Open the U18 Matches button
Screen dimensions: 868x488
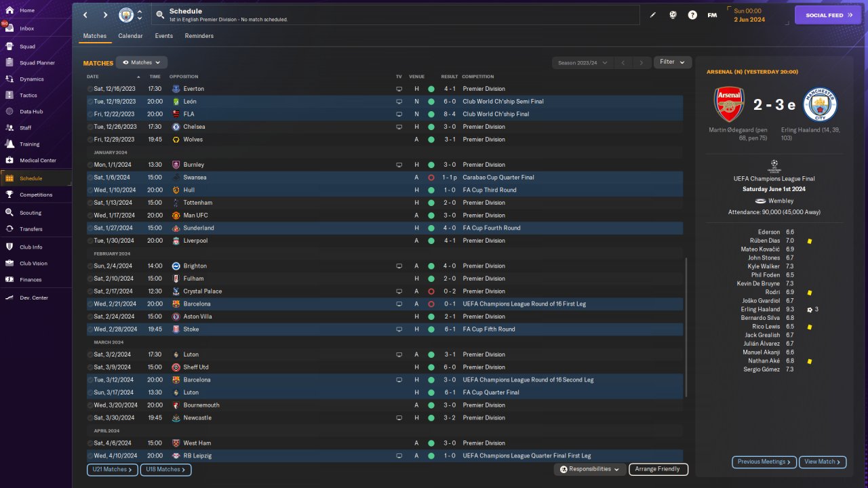coord(165,469)
